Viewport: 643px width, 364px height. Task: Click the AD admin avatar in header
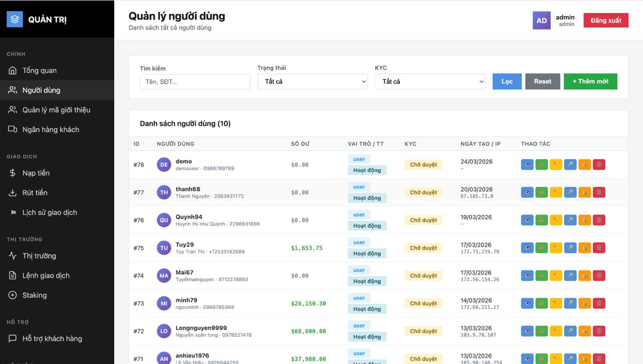coord(542,21)
